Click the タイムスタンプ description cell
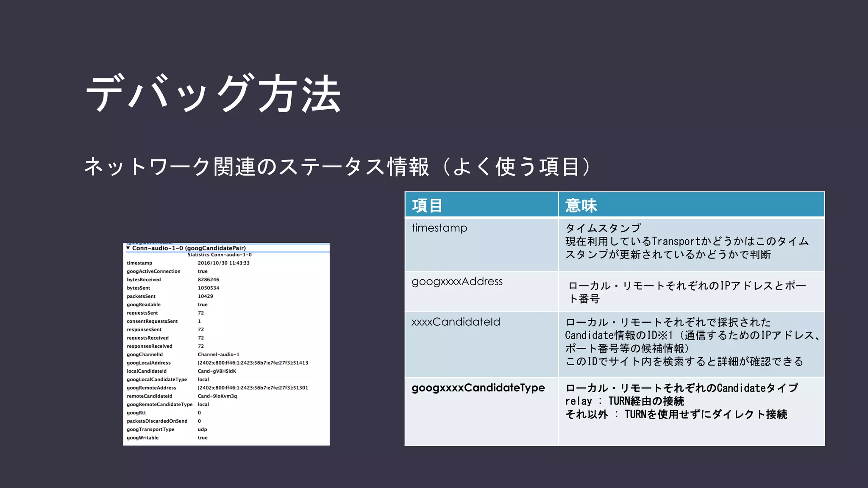The width and height of the screenshot is (868, 488). click(691, 244)
